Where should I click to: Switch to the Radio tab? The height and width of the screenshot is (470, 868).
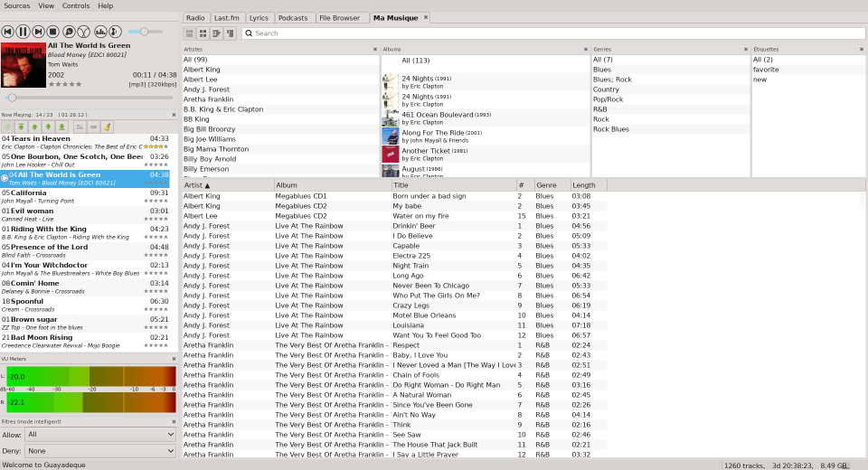(x=195, y=18)
